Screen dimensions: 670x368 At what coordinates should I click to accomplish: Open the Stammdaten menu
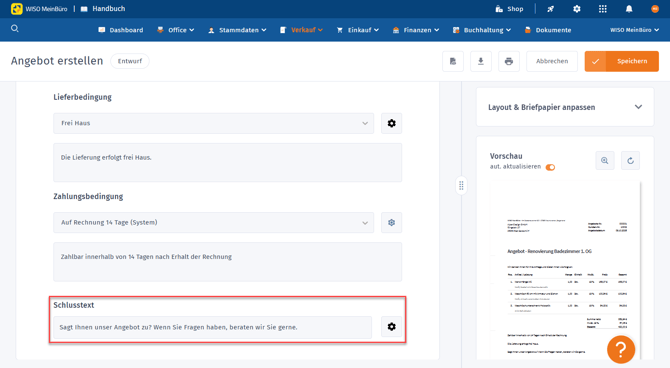237,30
